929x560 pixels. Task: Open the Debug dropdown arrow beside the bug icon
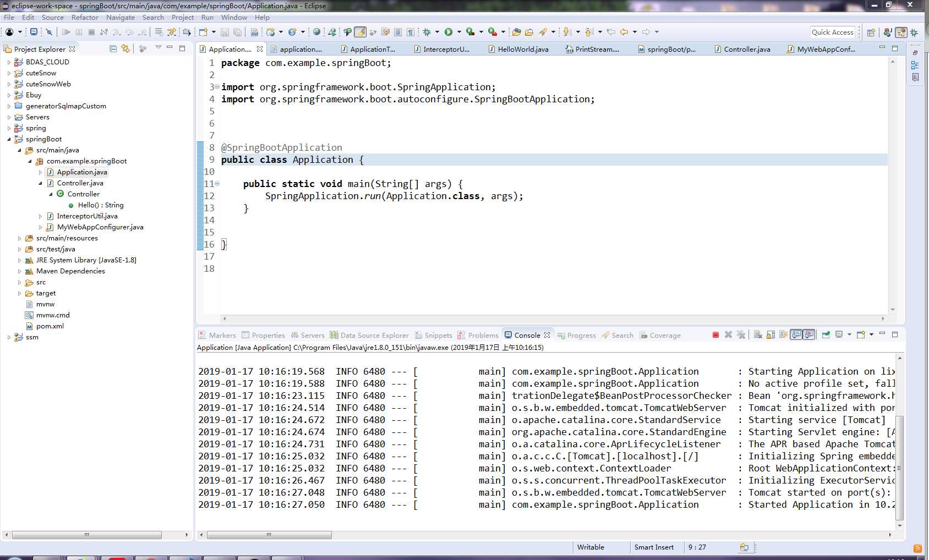(437, 32)
